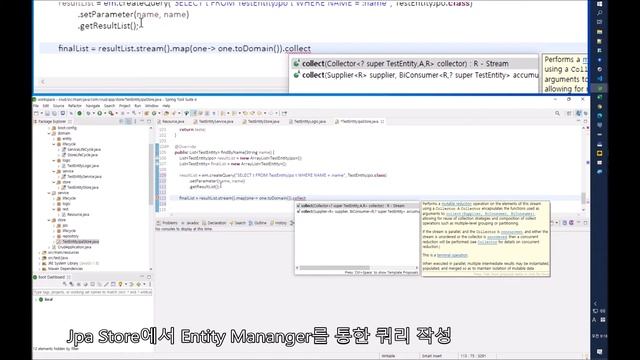Click the New file toolbar icon
This screenshot has height=360, width=640.
click(36, 113)
